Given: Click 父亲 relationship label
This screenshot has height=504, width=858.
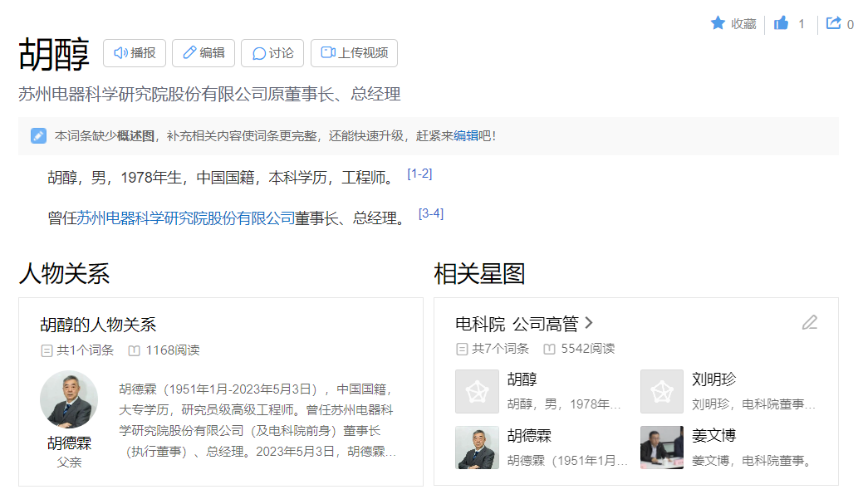Looking at the screenshot, I should [x=69, y=462].
